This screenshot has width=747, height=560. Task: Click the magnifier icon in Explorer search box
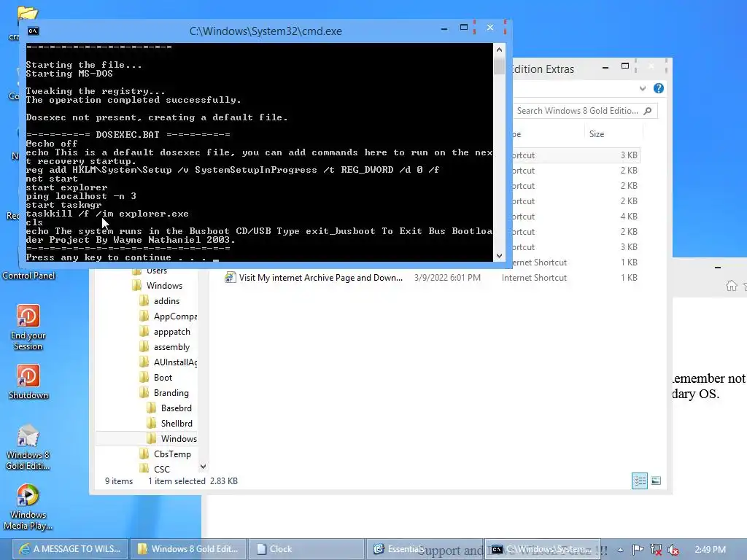tap(648, 111)
